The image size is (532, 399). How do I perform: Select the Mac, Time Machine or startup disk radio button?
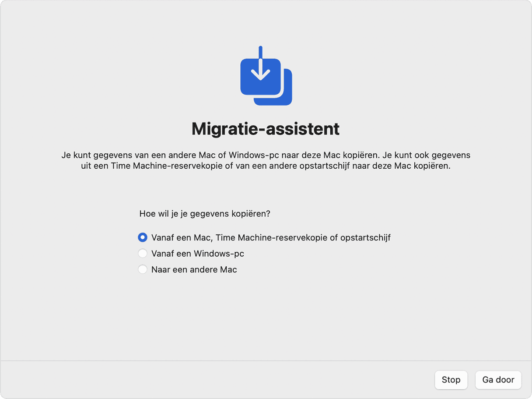[x=142, y=237]
